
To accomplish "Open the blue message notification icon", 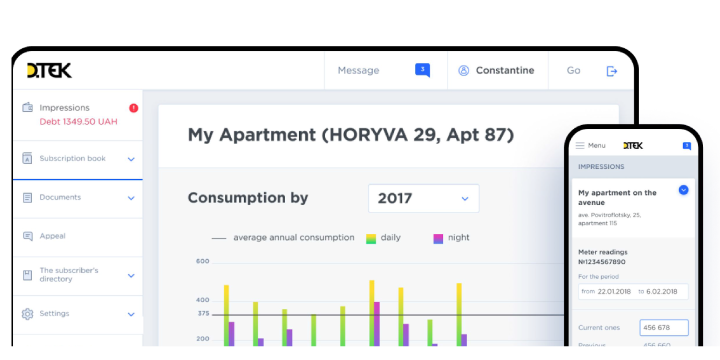I will coord(422,70).
